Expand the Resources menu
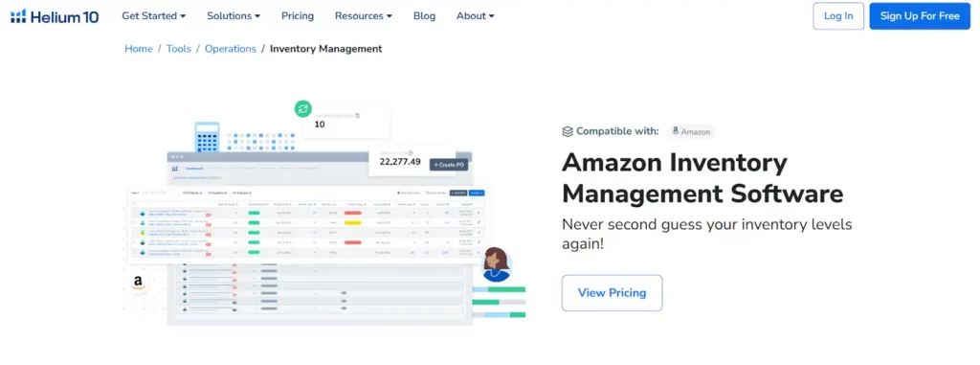 364,15
